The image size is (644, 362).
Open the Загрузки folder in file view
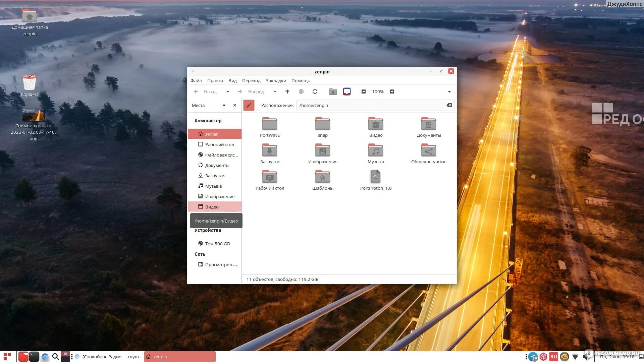[270, 154]
